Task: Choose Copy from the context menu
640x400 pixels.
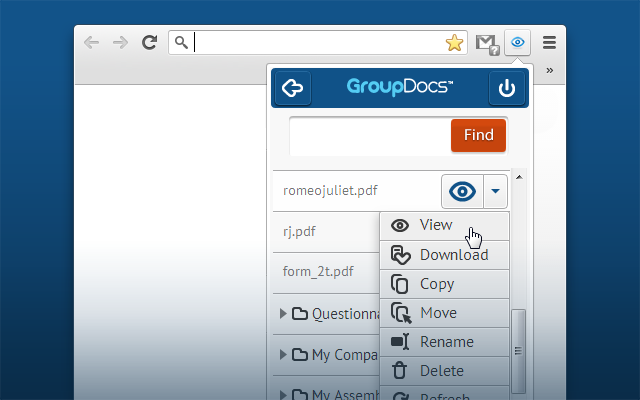Action: coord(444,284)
